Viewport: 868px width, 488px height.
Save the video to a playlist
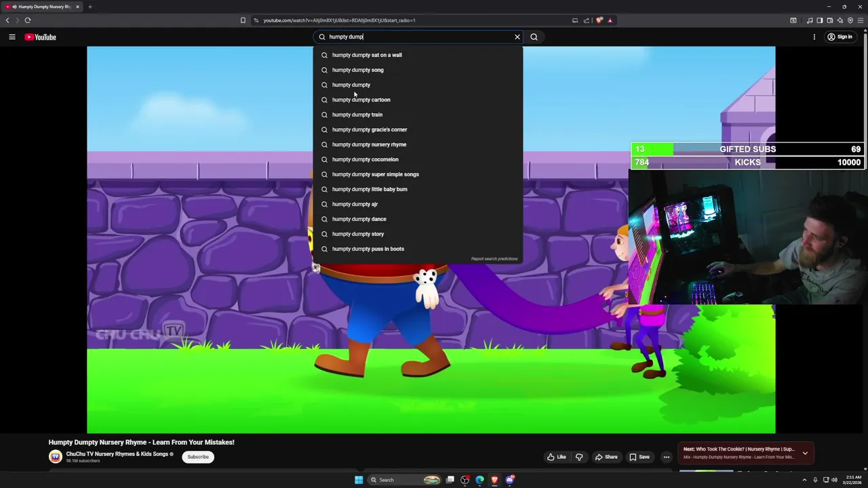639,457
